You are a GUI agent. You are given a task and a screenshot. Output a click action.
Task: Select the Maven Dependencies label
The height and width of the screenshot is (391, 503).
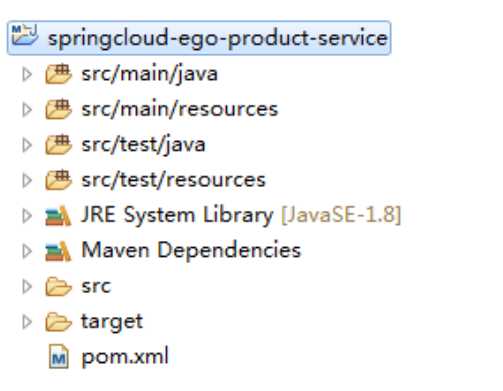click(x=191, y=250)
